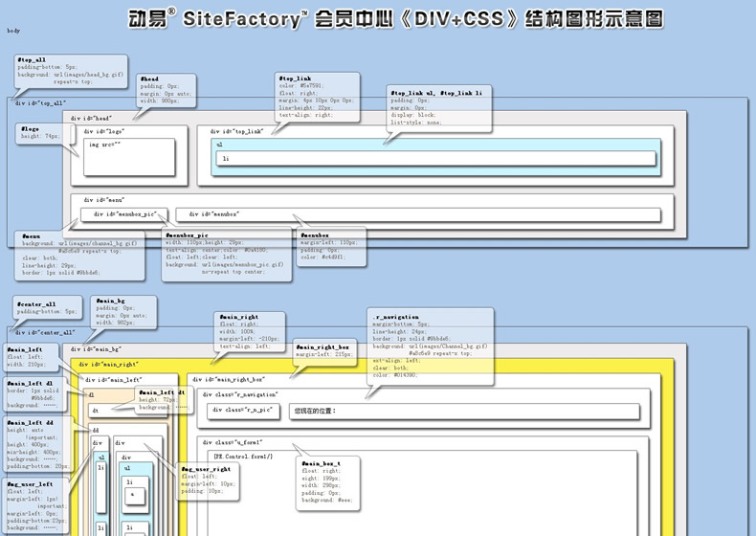Image resolution: width=756 pixels, height=536 pixels.
Task: Click the div id="center_all" label
Action: (x=45, y=333)
